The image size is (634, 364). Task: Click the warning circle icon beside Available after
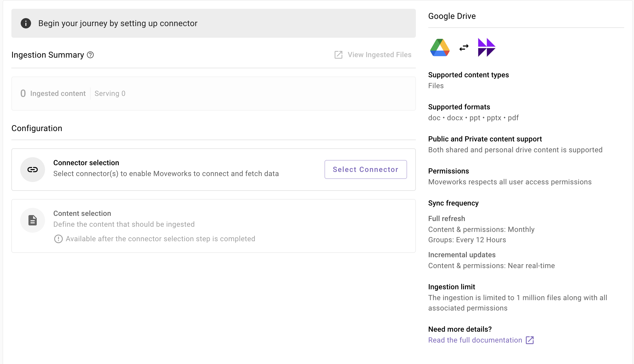[58, 239]
